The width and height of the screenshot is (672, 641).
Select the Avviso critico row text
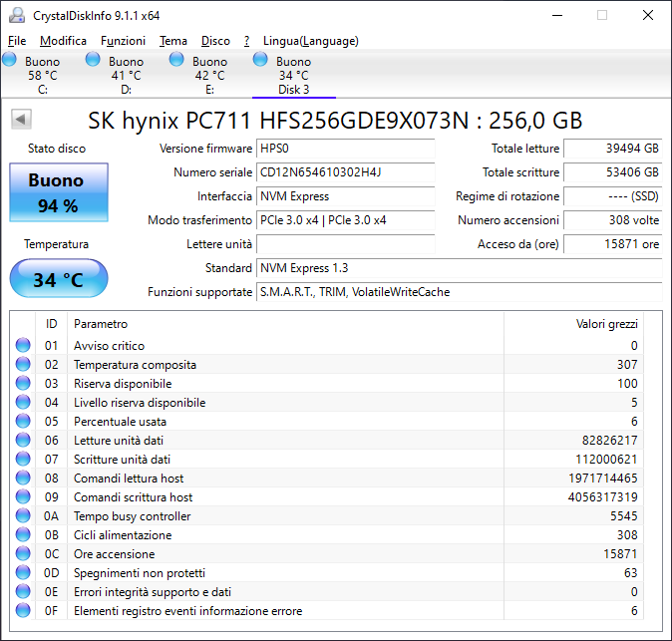(x=110, y=346)
